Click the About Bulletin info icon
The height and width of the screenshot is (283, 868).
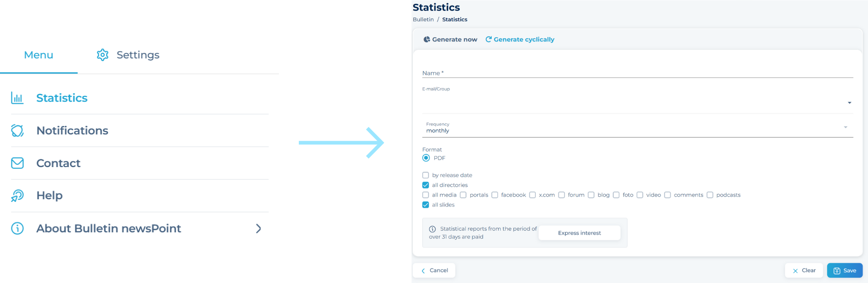click(x=17, y=228)
